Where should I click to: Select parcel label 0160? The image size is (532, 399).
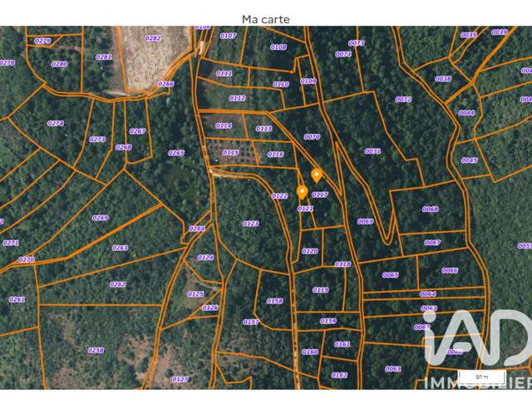pos(310,352)
